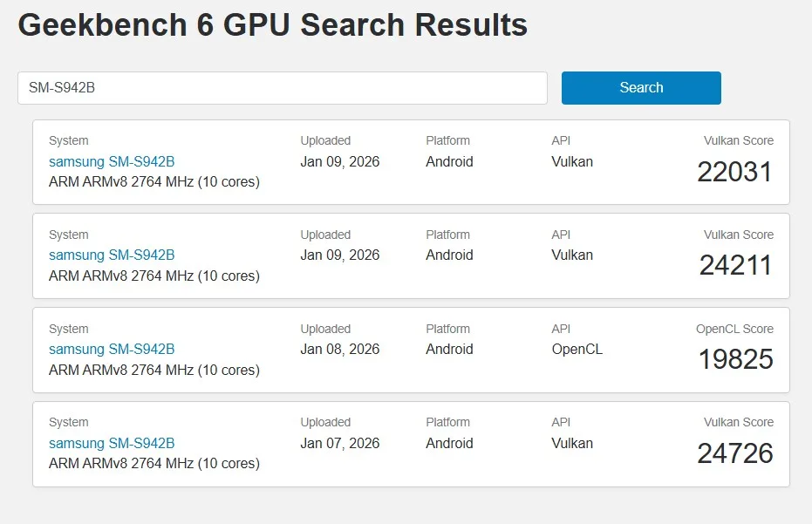Select the Vulkan score 24211

click(734, 267)
